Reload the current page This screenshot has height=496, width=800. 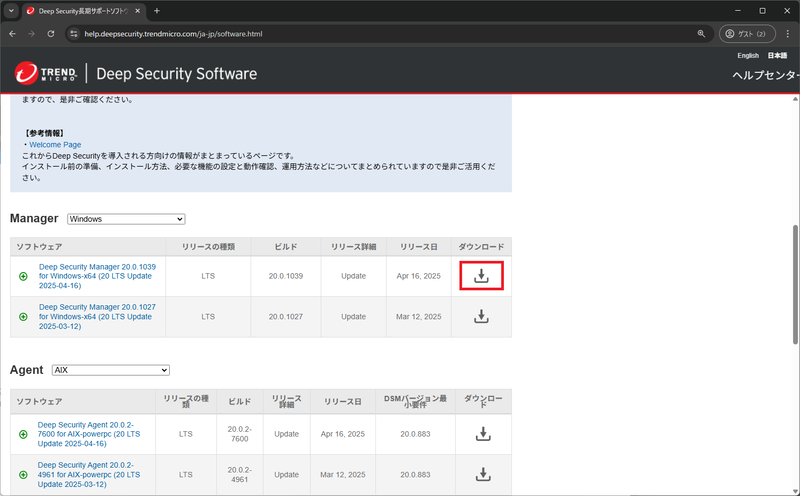coord(51,34)
